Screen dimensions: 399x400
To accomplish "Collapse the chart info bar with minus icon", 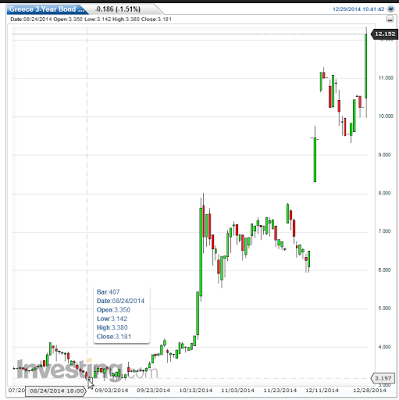I will coord(390,19).
